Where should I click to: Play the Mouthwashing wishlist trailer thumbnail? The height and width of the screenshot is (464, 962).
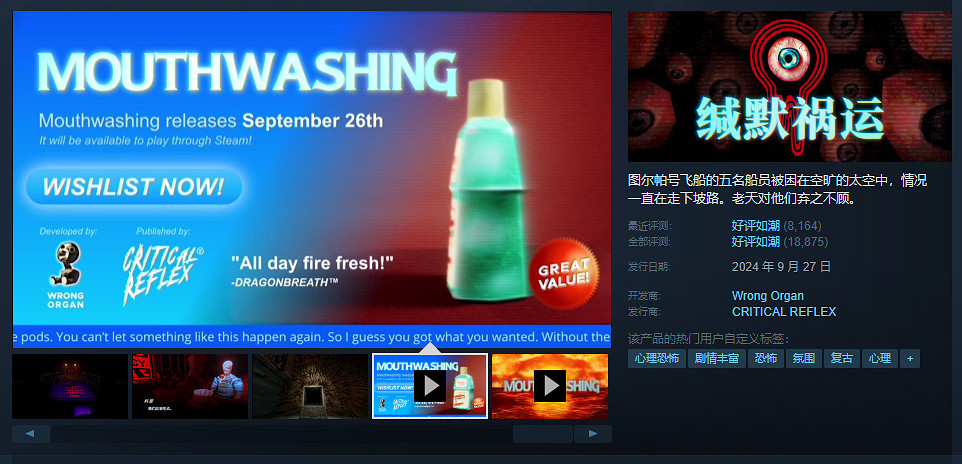pos(430,386)
